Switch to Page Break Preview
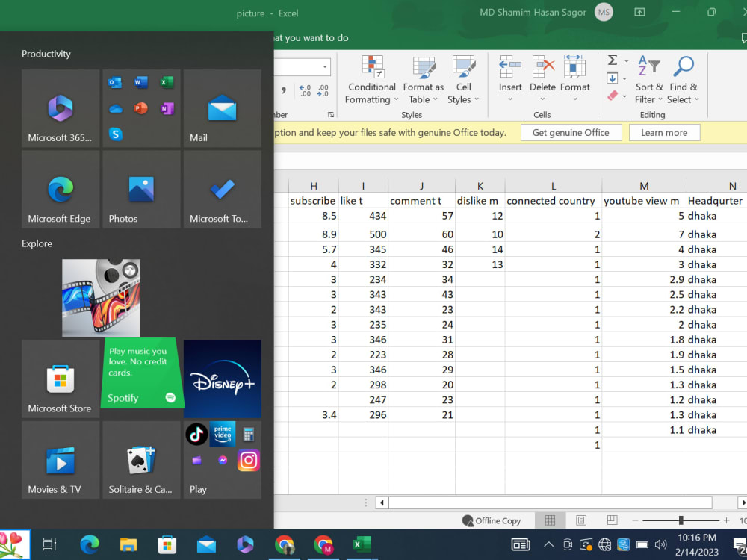The image size is (747, 560). tap(613, 520)
